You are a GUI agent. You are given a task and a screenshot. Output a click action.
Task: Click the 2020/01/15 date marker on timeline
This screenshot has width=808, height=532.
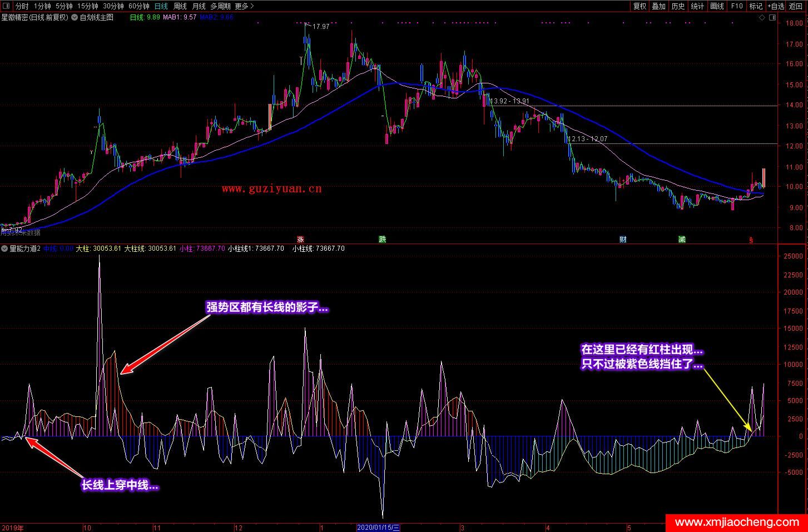pos(378,528)
